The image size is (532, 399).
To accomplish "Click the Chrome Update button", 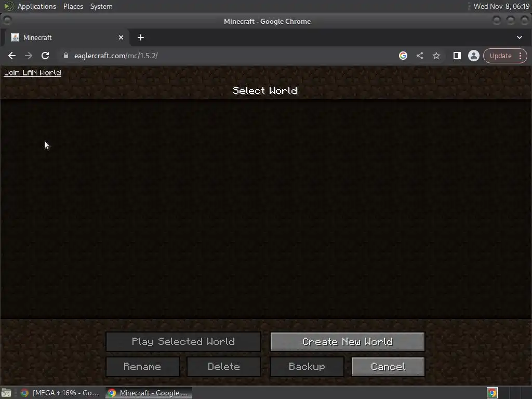I will [500, 56].
